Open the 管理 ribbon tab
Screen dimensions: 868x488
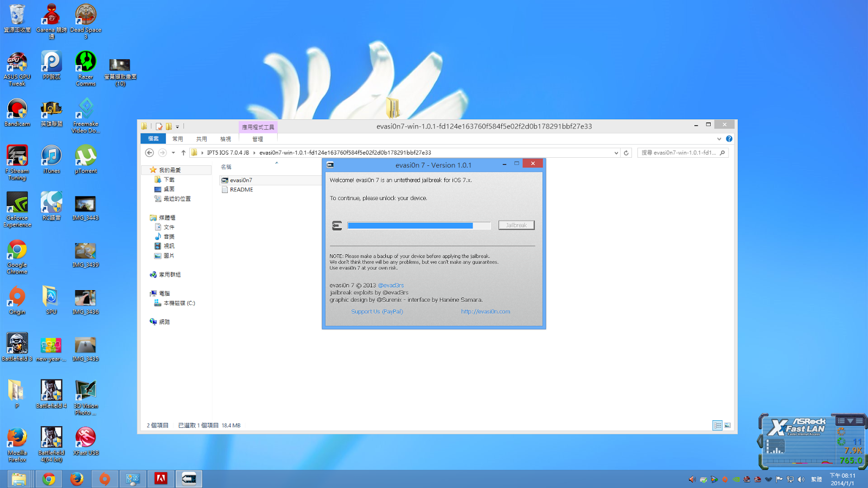[258, 139]
